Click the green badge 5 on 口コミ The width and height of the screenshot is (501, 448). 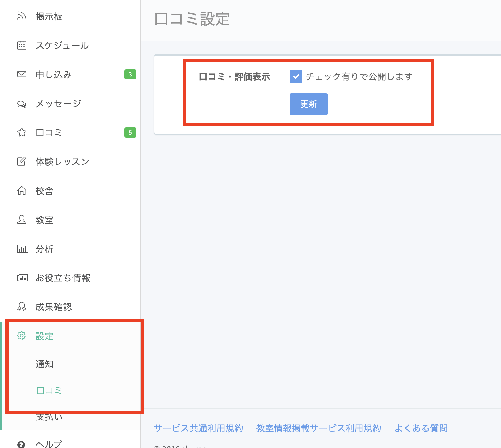click(130, 132)
